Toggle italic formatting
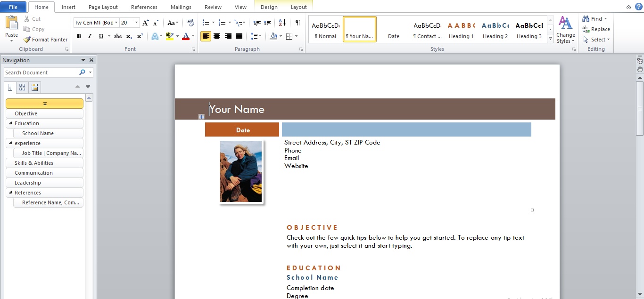Viewport: 644px width, 299px height. click(89, 36)
